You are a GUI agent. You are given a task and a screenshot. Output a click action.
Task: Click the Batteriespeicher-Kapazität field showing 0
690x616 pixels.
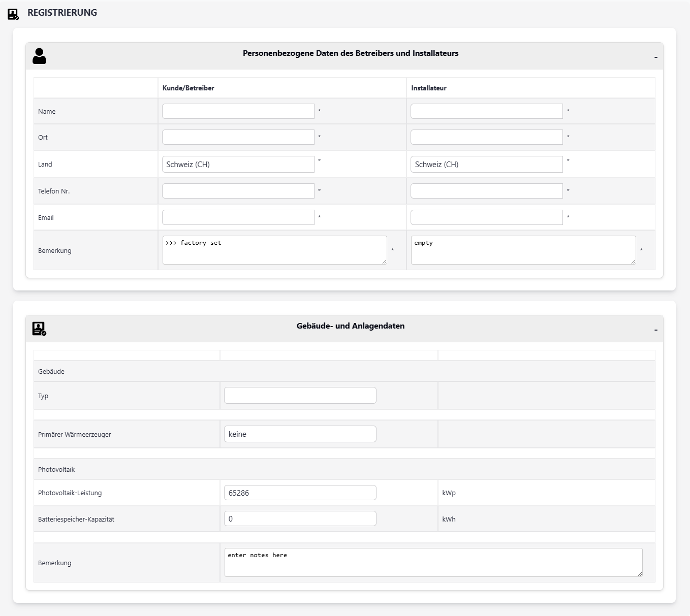click(x=300, y=518)
